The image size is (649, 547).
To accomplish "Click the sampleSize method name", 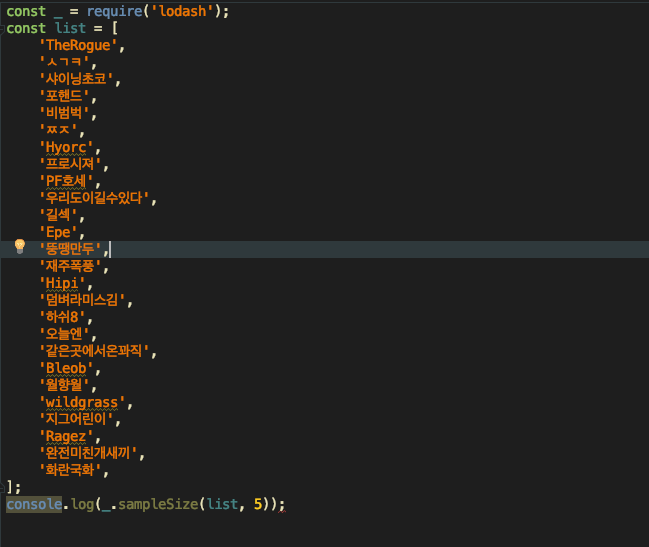I will [x=156, y=504].
